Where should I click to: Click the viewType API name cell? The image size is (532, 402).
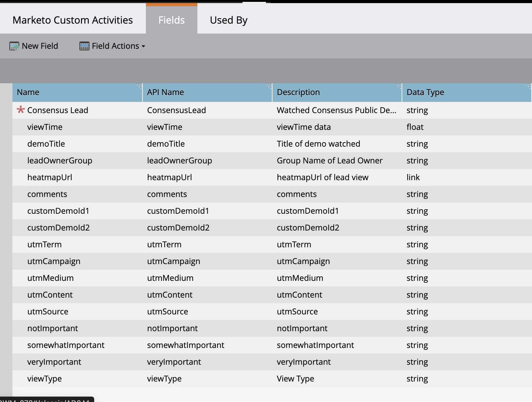click(164, 379)
